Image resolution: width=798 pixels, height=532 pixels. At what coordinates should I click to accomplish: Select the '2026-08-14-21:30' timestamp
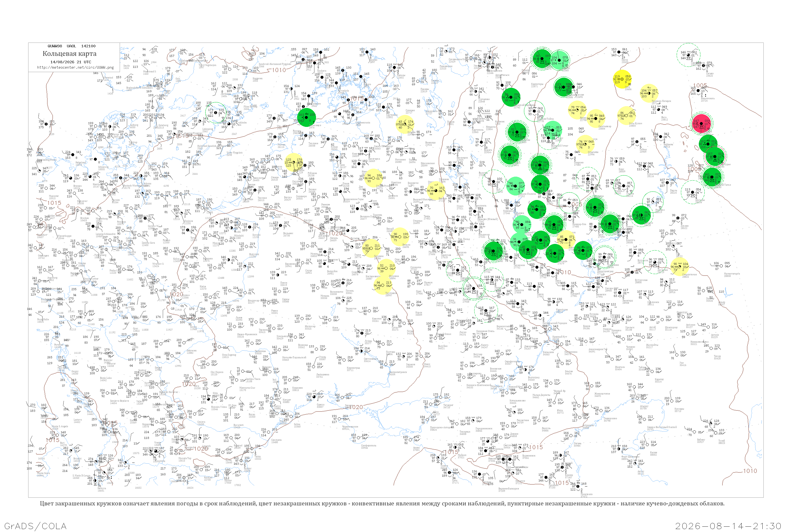(728, 526)
